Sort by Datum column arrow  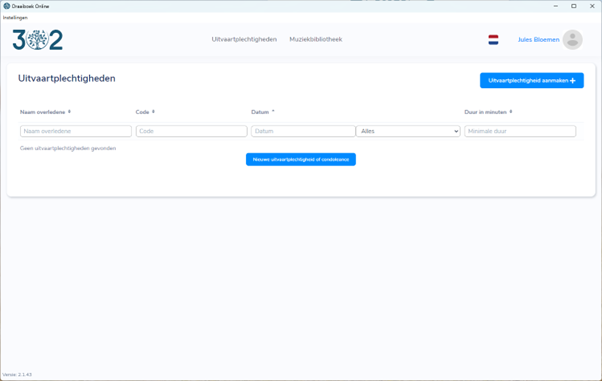pyautogui.click(x=273, y=112)
